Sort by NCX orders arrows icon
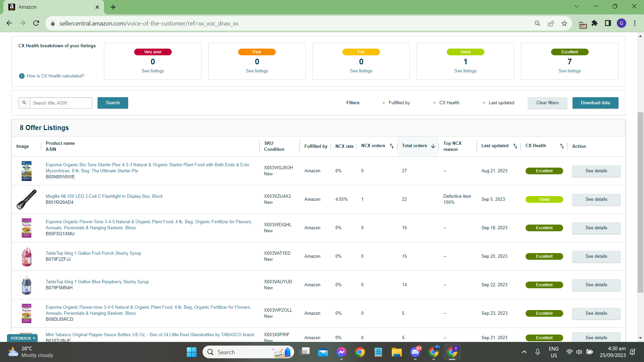The image size is (644, 362). click(x=391, y=146)
